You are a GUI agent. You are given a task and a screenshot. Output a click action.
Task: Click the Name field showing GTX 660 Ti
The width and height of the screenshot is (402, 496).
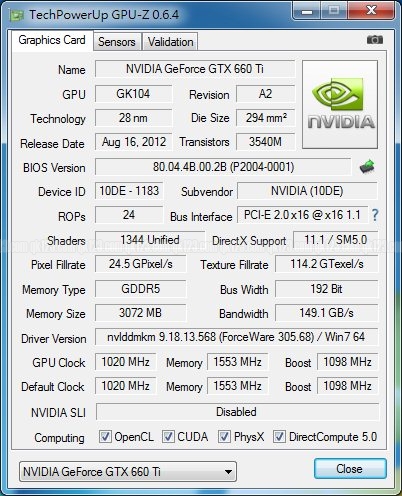pos(195,69)
